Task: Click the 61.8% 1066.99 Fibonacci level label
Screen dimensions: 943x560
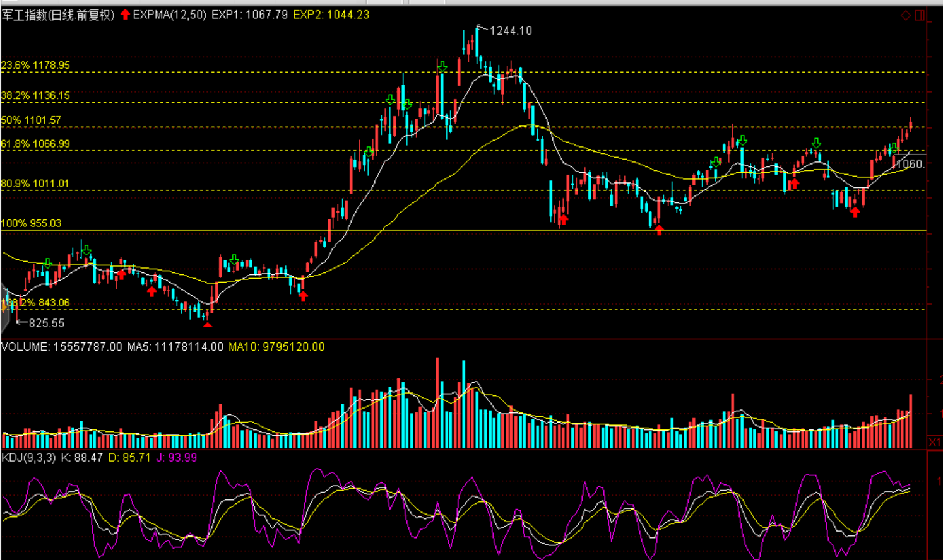Action: pos(35,144)
